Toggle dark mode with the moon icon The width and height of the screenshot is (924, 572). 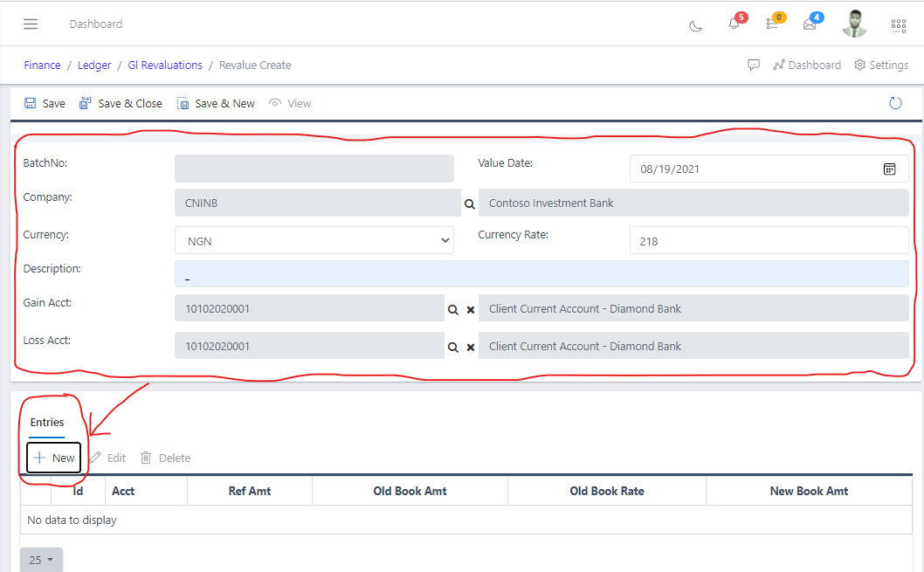tap(695, 25)
